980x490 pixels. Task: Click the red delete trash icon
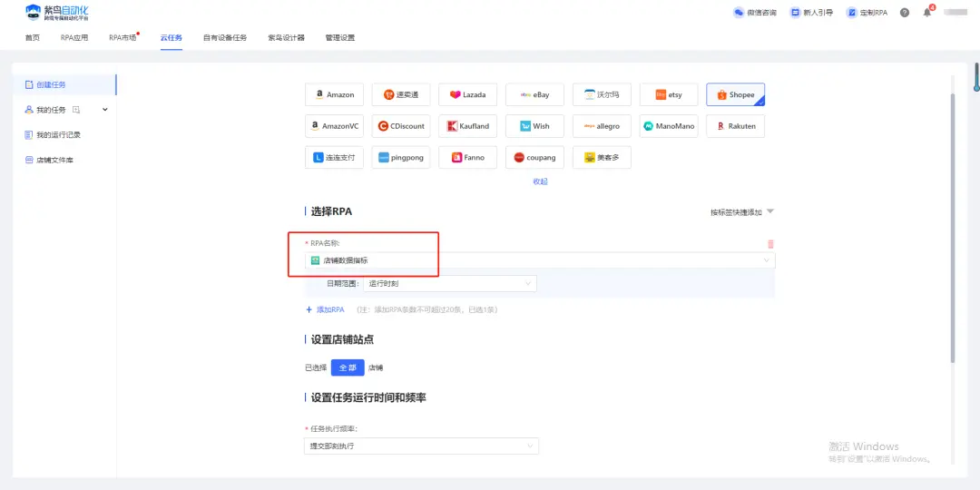tap(770, 244)
